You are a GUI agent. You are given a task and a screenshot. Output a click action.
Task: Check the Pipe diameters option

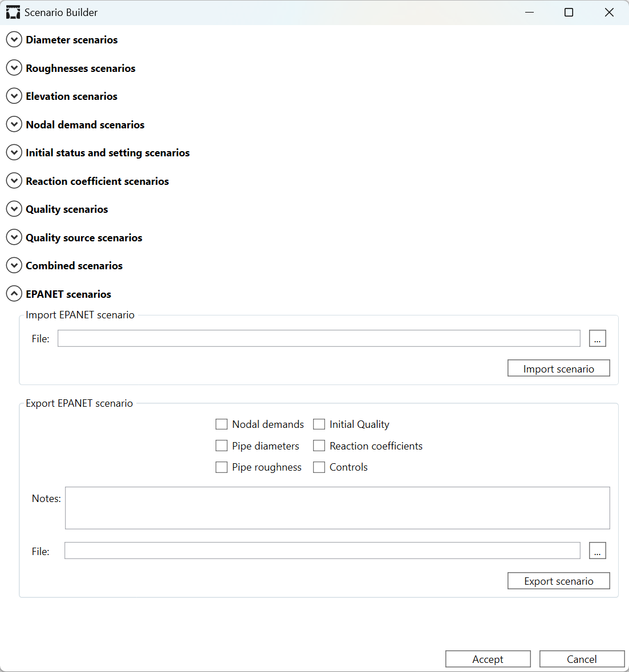[222, 446]
